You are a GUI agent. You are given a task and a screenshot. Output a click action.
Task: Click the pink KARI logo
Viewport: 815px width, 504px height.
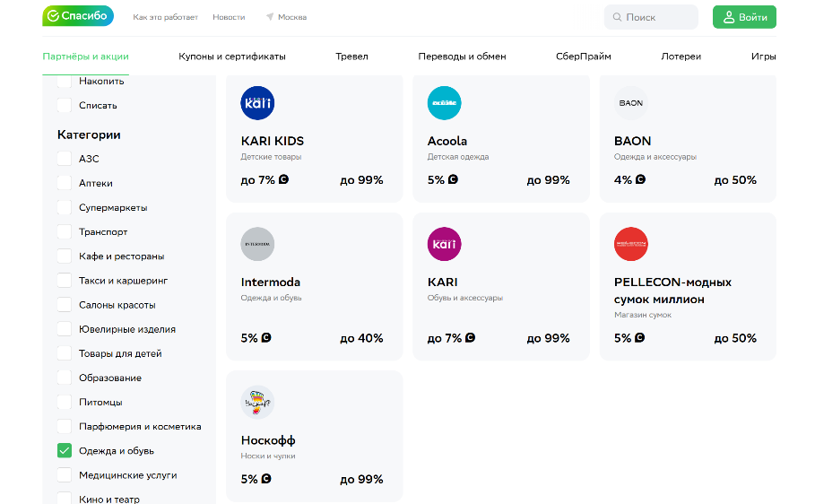point(444,244)
